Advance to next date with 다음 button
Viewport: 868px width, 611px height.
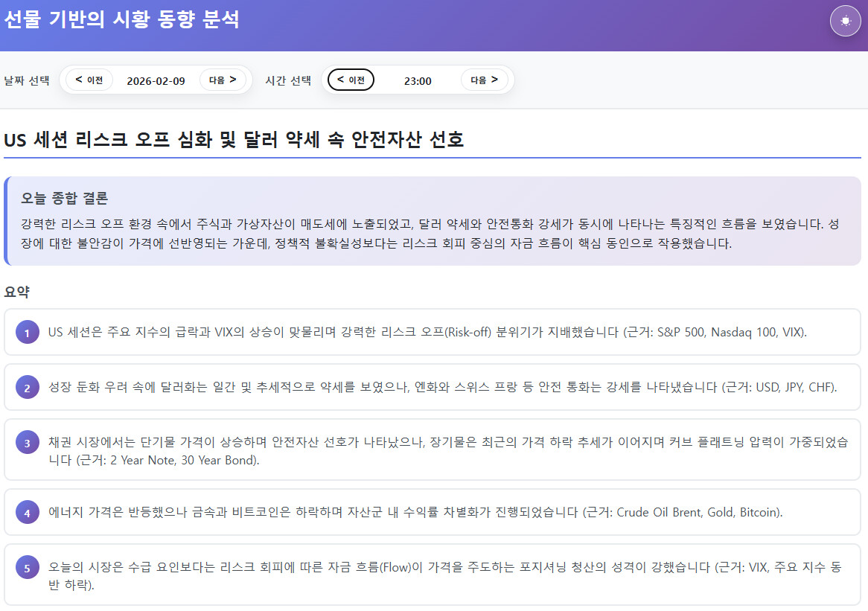pos(223,80)
